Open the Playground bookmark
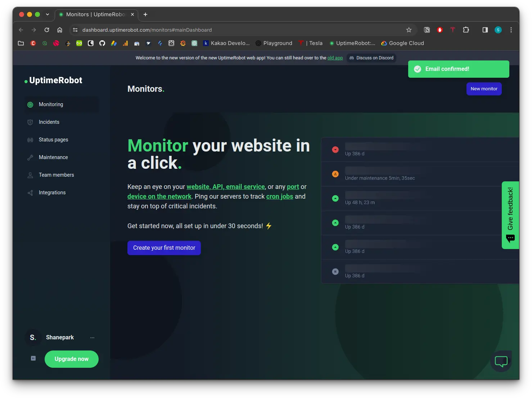The height and width of the screenshot is (398, 532). pyautogui.click(x=274, y=43)
